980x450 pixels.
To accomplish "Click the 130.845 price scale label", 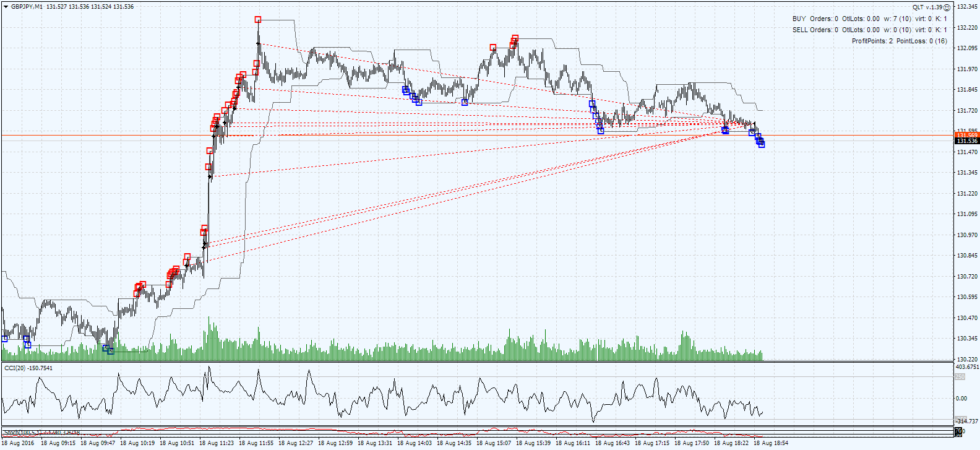I will click(967, 256).
